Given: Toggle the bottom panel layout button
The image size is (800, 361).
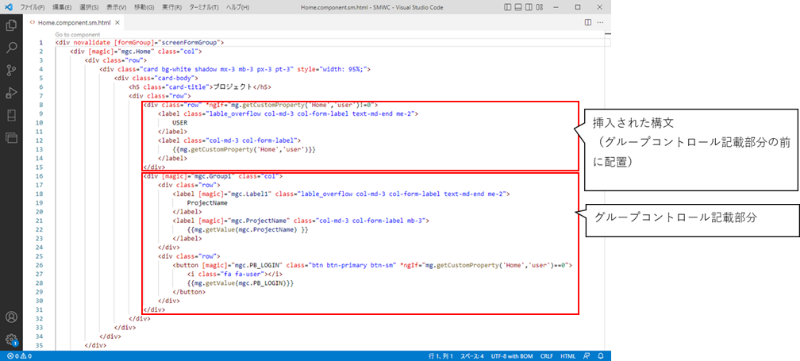Looking at the screenshot, I should 518,8.
